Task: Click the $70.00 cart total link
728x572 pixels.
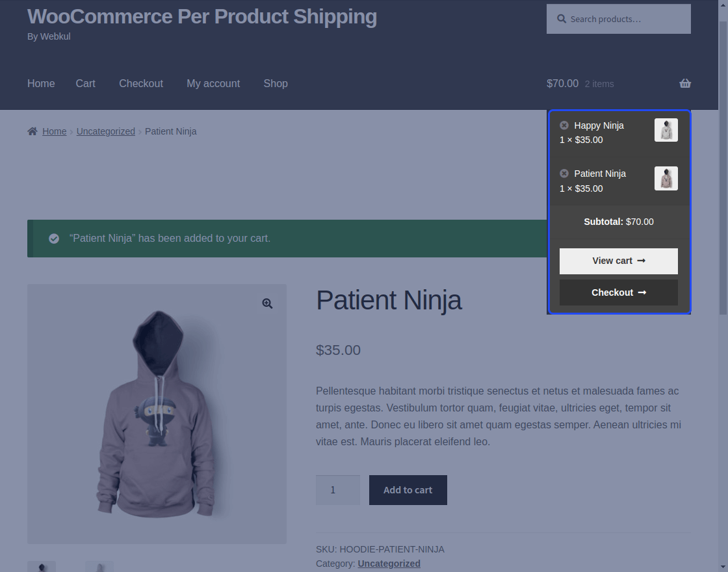Action: click(562, 83)
